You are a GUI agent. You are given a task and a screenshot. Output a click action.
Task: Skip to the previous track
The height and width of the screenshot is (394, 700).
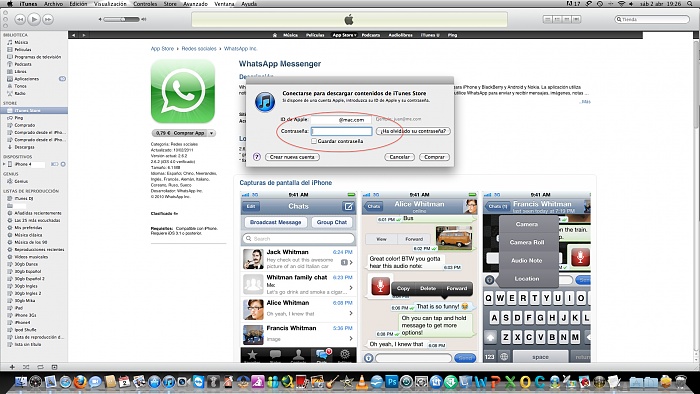pos(20,19)
